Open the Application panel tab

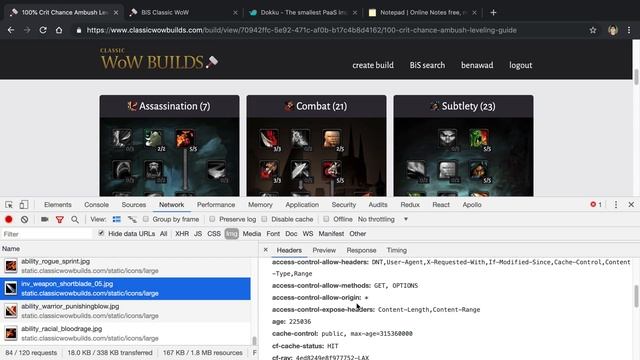tap(302, 204)
